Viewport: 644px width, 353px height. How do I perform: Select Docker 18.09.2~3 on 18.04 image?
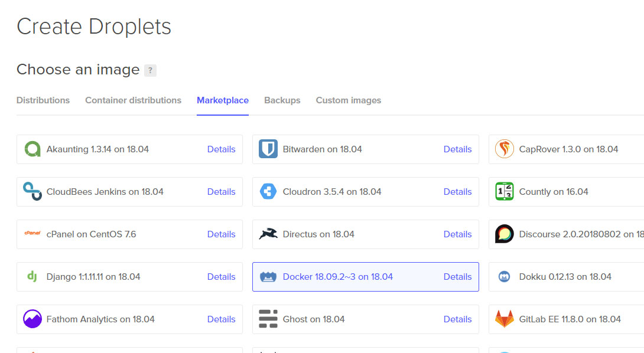click(366, 277)
